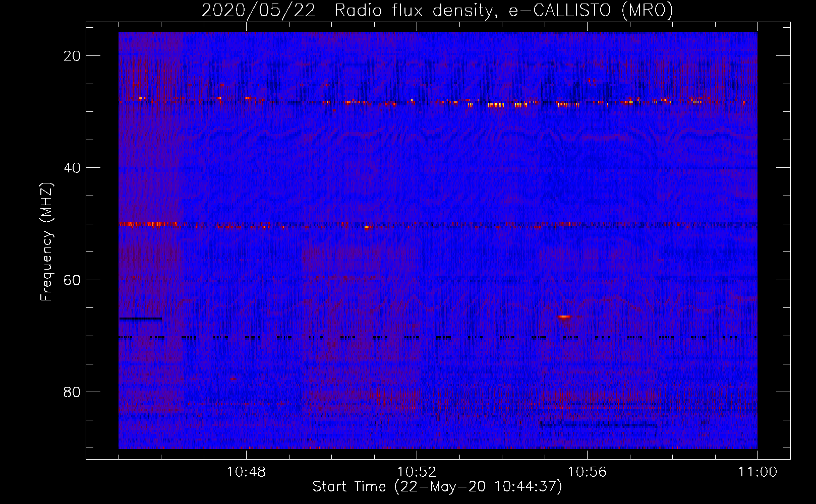Click the black horizontal bar near 67 MHz
816x504 pixels.
(141, 319)
